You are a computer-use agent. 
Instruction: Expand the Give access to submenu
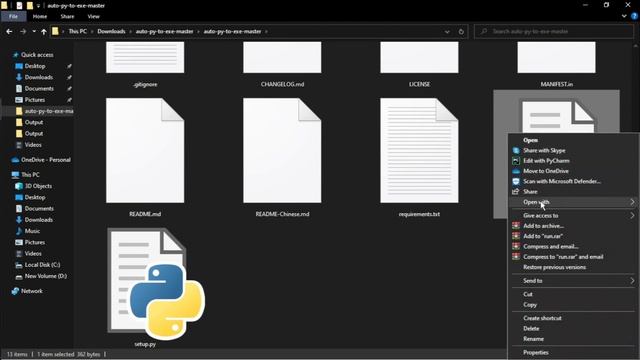573,216
